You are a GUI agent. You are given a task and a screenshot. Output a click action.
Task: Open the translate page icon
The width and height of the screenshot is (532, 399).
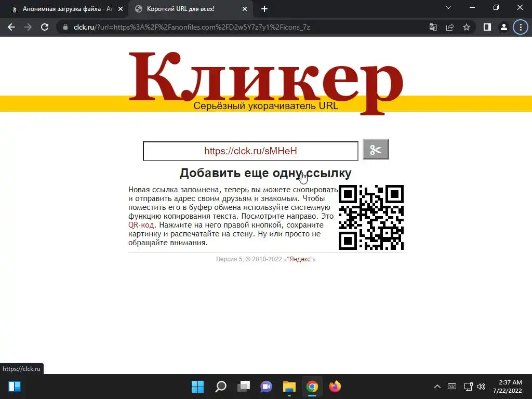[433, 27]
